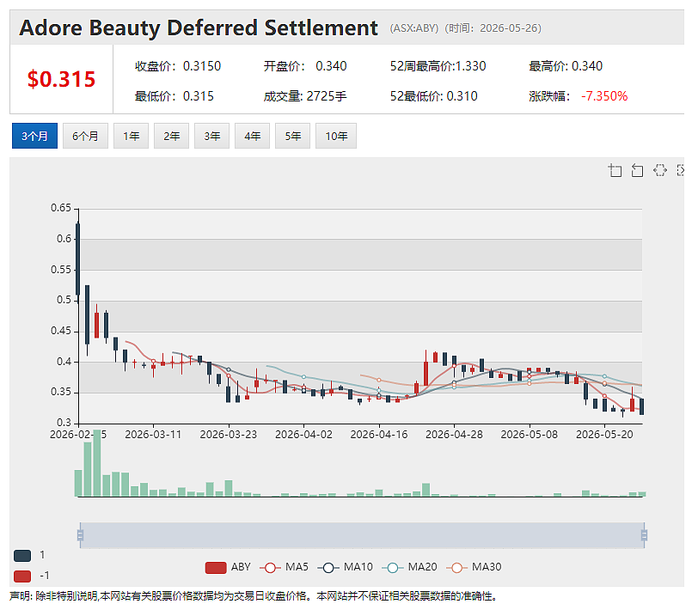Click the 0.5 y-axis label

pos(64,300)
